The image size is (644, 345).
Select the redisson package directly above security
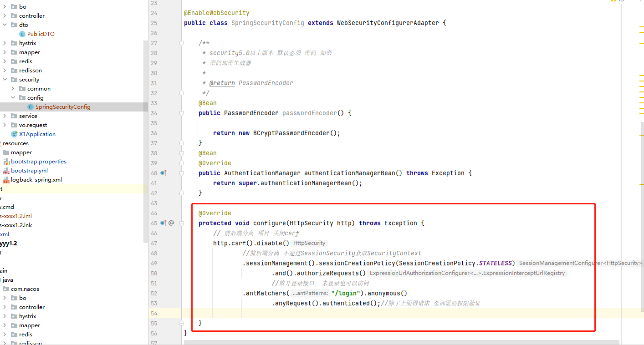(31, 71)
